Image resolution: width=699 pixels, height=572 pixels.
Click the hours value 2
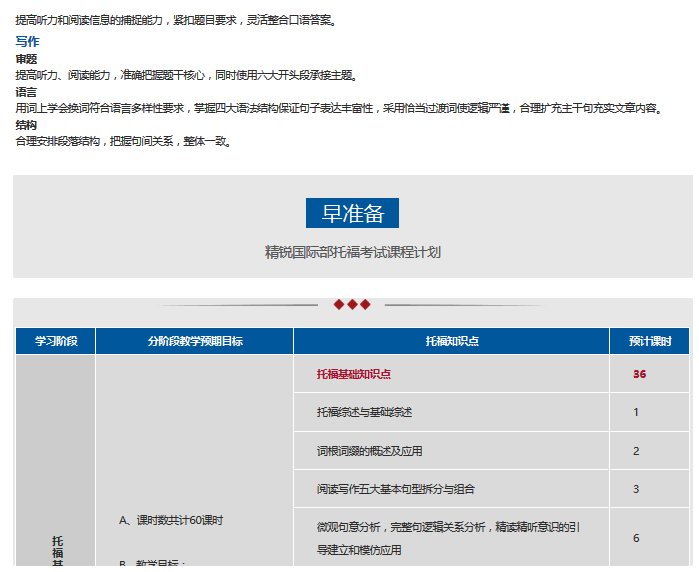(636, 451)
